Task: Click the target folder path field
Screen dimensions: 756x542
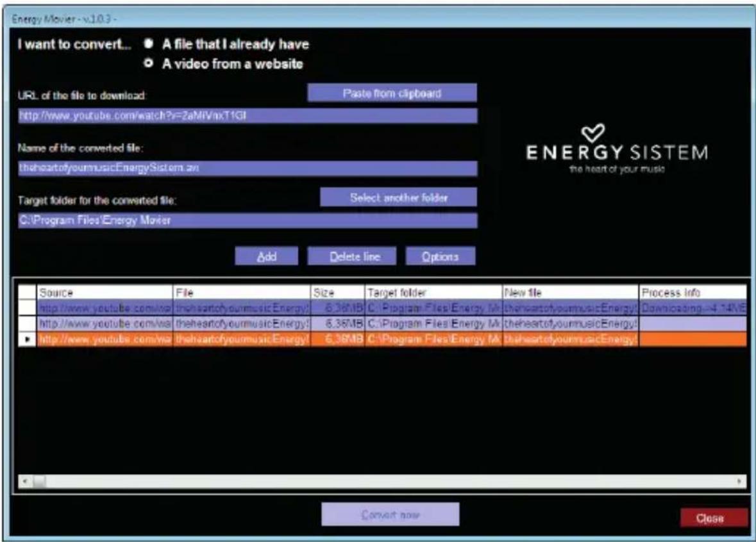Action: tap(246, 221)
